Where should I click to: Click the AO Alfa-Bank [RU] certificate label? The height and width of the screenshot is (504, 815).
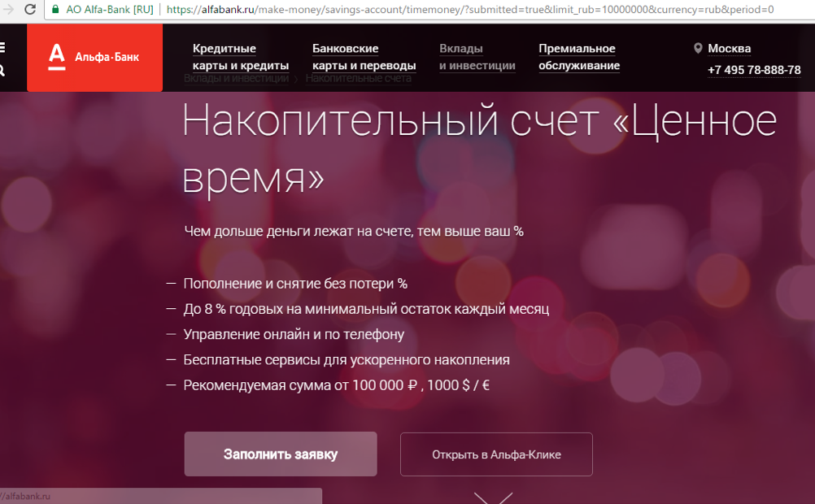click(x=110, y=10)
